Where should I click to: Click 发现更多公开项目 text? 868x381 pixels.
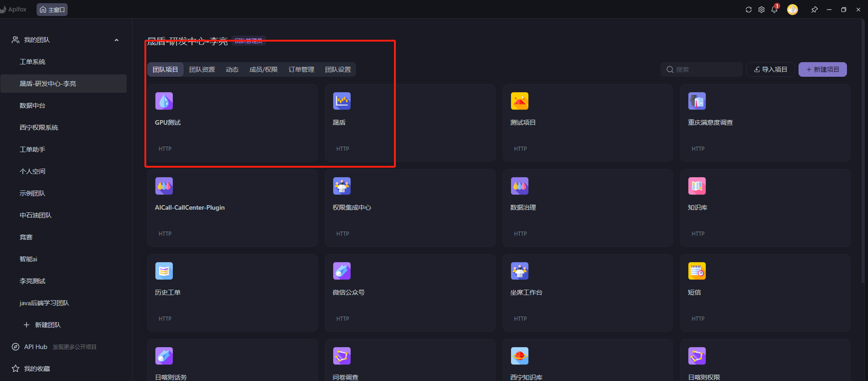pyautogui.click(x=75, y=347)
